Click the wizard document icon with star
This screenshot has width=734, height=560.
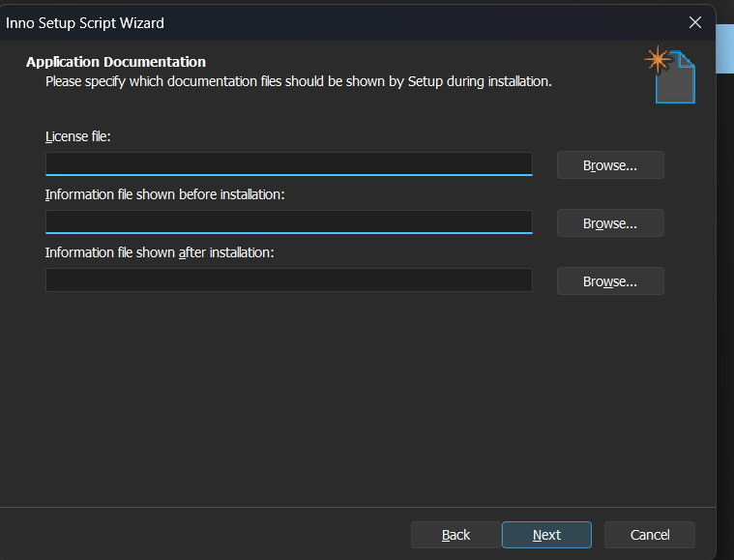[x=670, y=74]
